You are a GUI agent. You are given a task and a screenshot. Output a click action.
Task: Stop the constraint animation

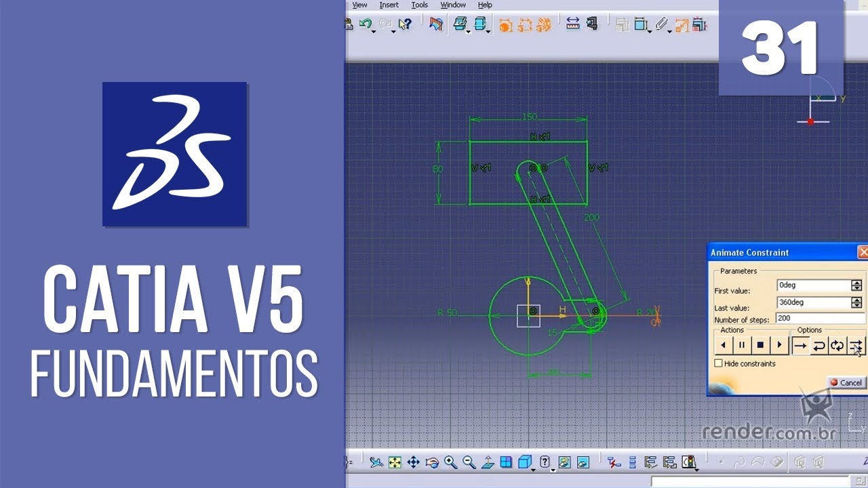pyautogui.click(x=761, y=345)
